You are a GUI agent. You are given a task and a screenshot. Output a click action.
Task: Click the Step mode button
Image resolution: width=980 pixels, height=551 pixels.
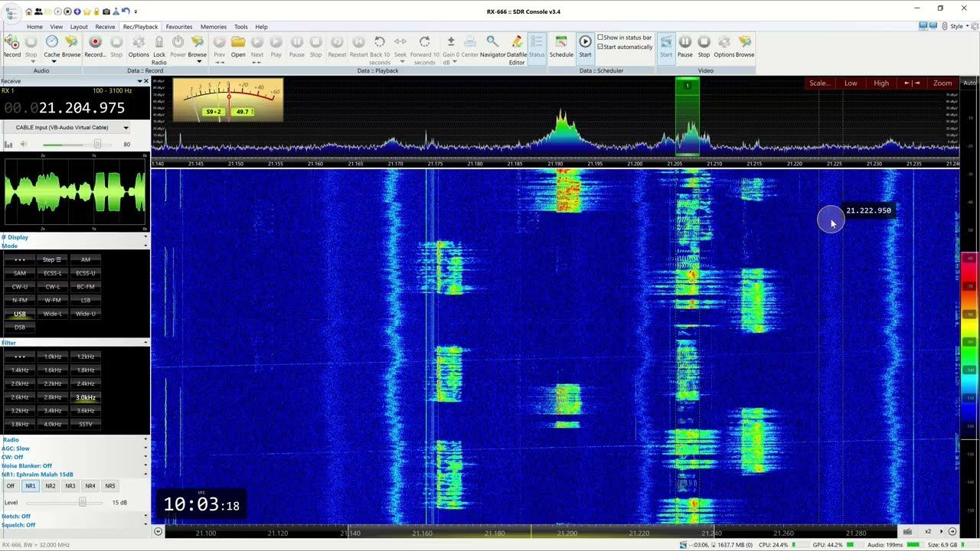tap(53, 259)
